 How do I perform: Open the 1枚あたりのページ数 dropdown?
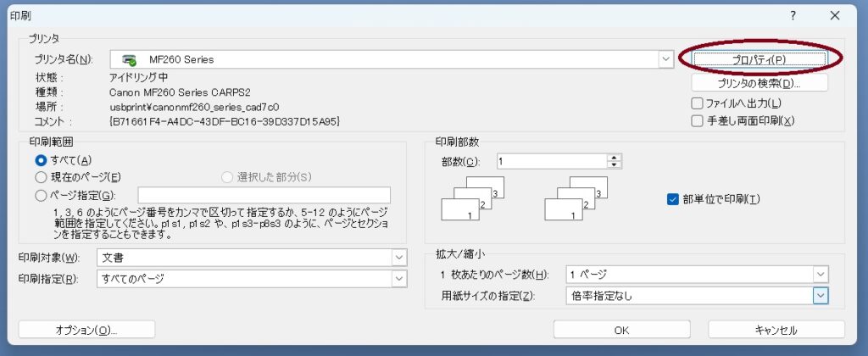[820, 275]
